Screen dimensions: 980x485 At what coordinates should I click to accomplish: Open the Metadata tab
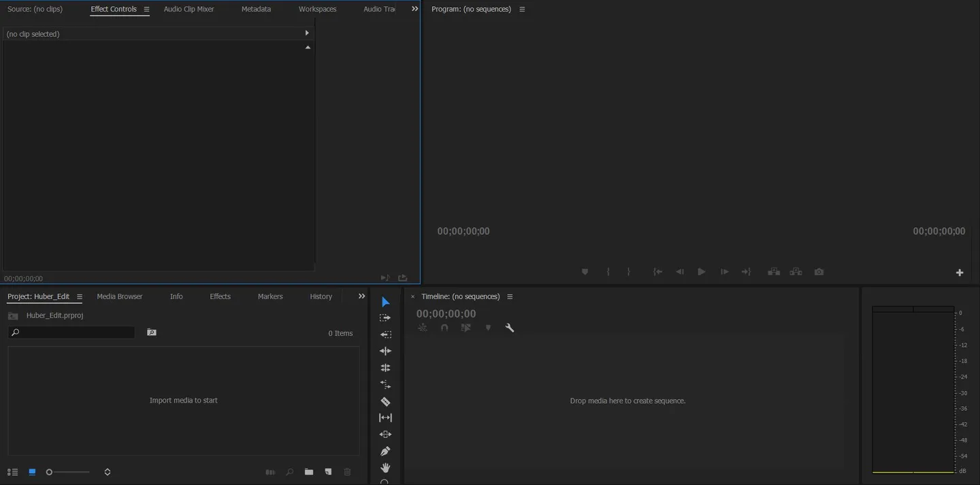pyautogui.click(x=256, y=10)
